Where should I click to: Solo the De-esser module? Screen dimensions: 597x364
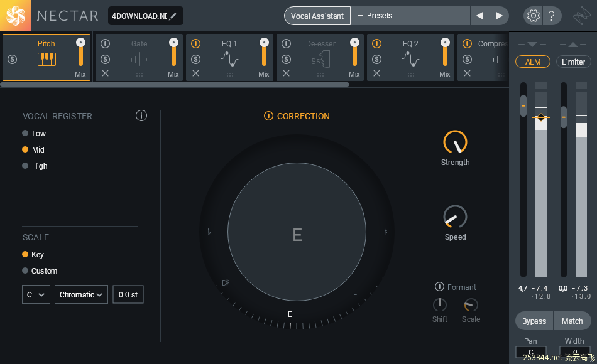tap(287, 60)
